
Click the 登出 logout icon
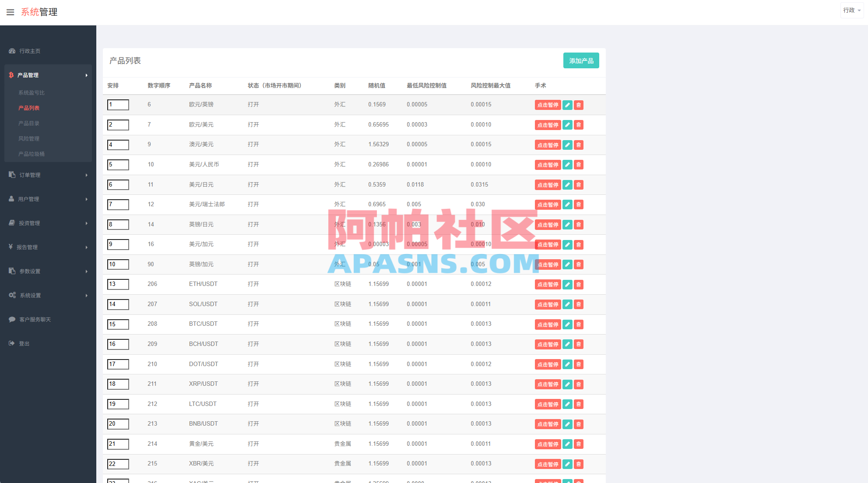[11, 343]
